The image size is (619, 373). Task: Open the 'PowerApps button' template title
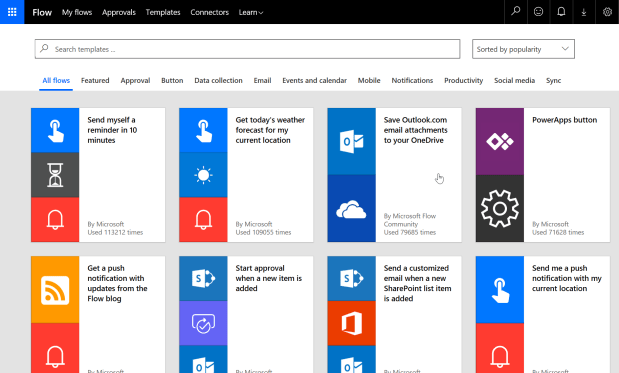[x=565, y=120]
